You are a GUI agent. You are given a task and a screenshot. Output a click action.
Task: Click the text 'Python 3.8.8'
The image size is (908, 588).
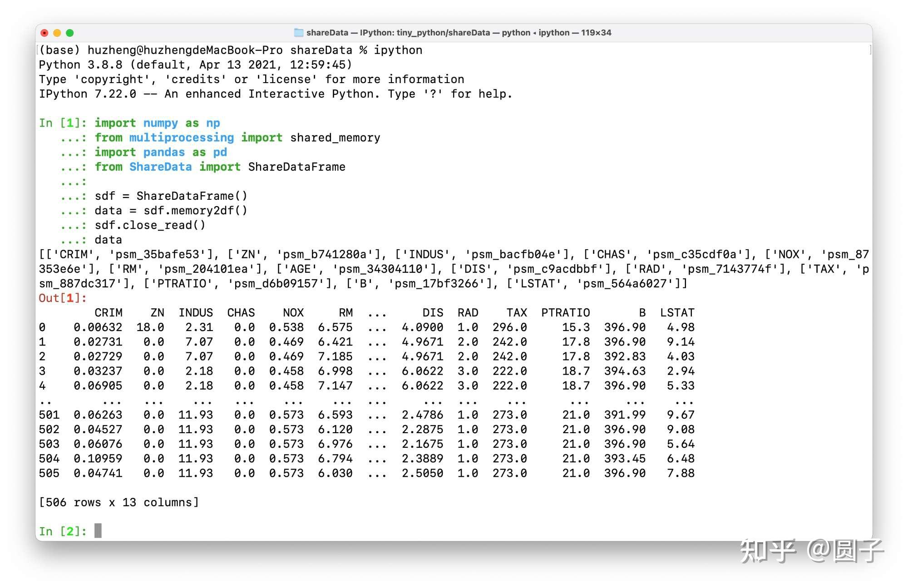pos(80,65)
